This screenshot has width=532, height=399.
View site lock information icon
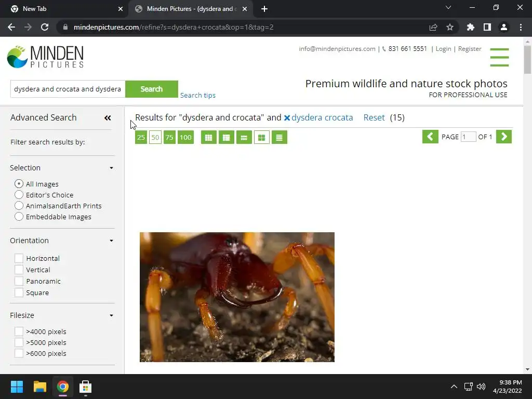[65, 27]
